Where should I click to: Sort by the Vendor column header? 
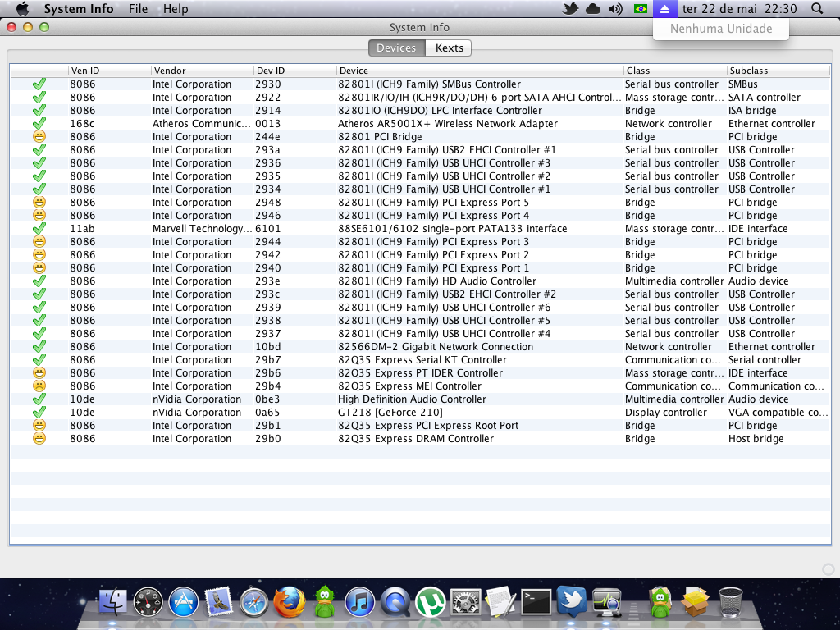pos(171,71)
